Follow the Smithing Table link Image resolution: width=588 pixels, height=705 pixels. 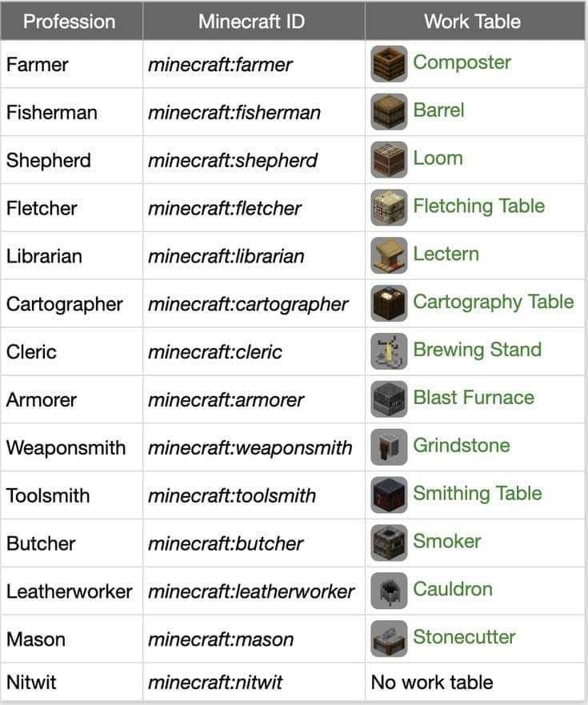click(x=477, y=494)
